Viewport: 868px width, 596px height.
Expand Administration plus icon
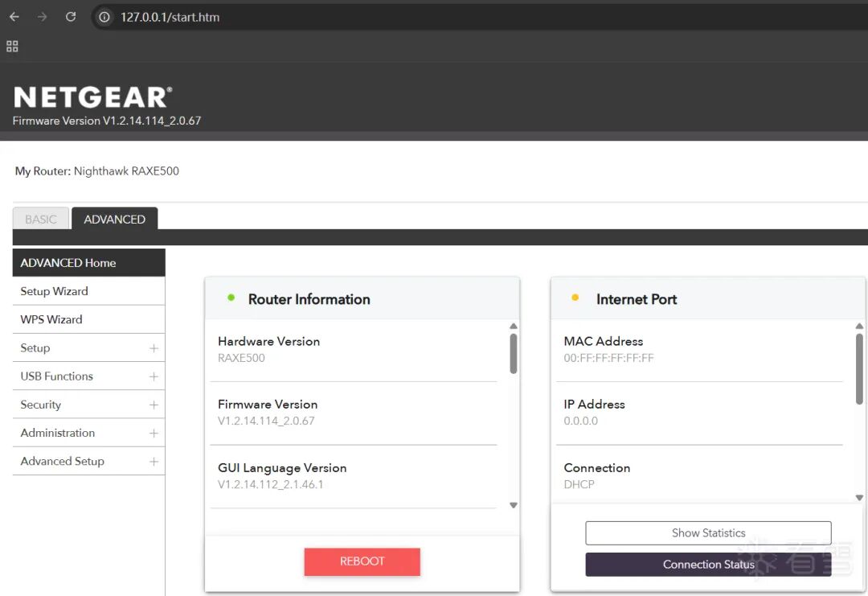pyautogui.click(x=154, y=434)
